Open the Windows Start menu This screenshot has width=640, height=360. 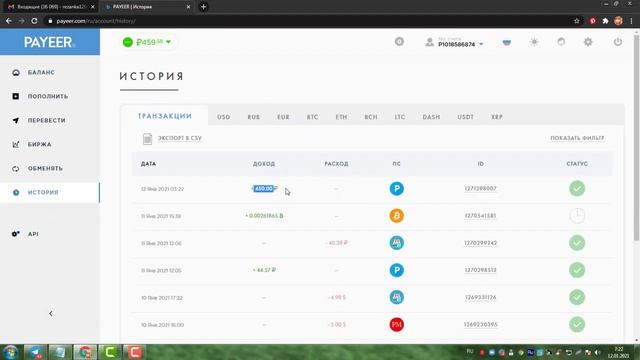coord(10,352)
